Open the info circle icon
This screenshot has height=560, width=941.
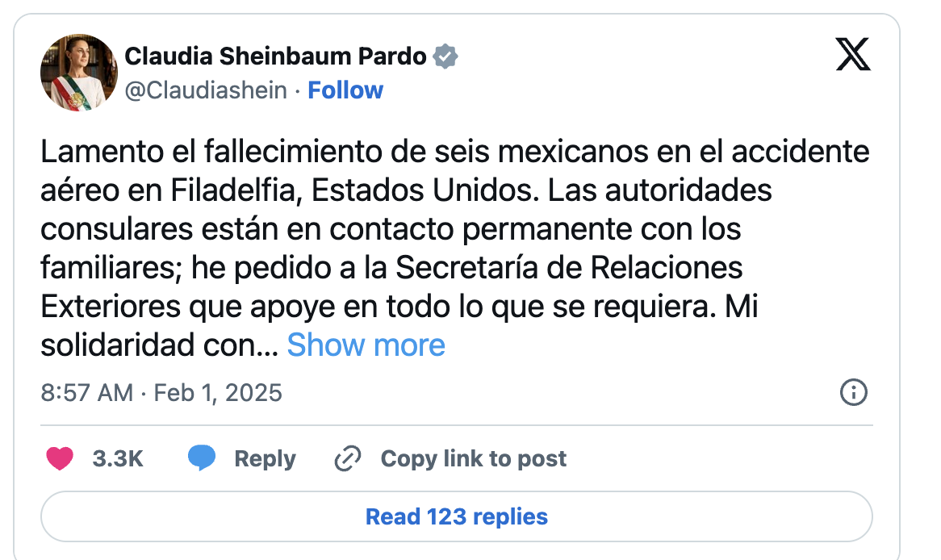click(853, 393)
